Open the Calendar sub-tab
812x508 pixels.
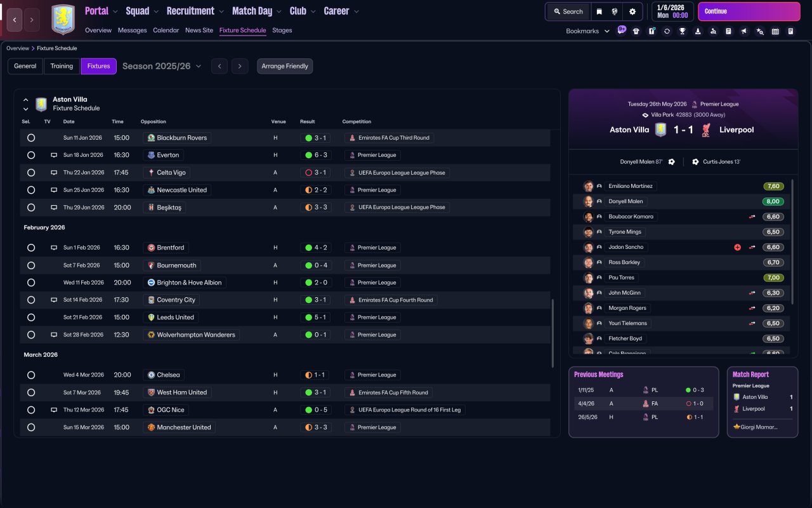[x=166, y=30]
